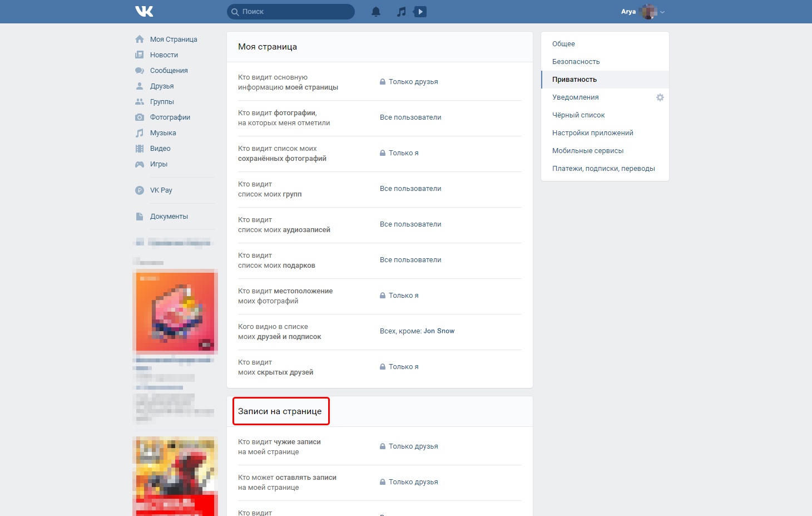Open Игры in sidebar
812x516 pixels.
[159, 164]
